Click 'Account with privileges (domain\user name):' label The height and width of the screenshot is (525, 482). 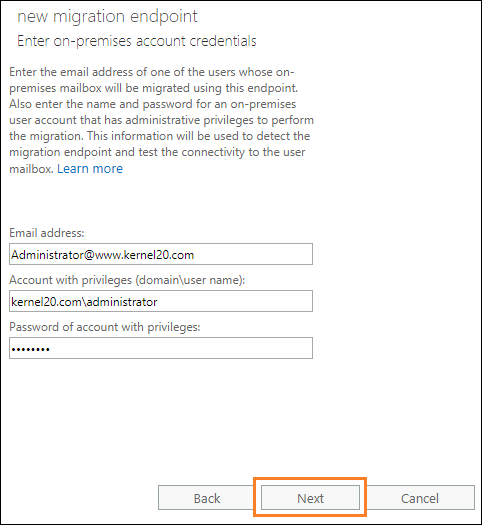127,280
